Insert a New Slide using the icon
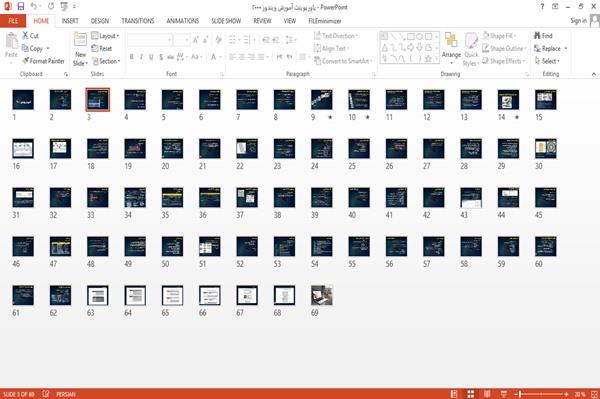 point(80,40)
